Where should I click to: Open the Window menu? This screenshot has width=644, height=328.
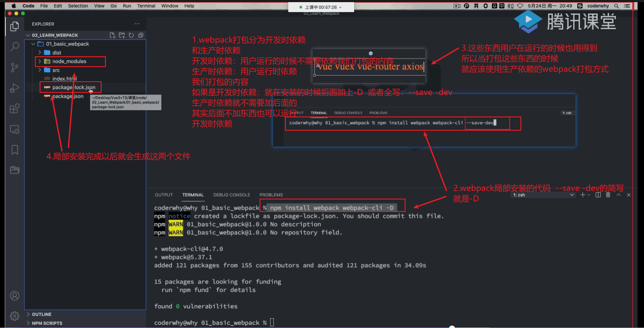point(170,6)
